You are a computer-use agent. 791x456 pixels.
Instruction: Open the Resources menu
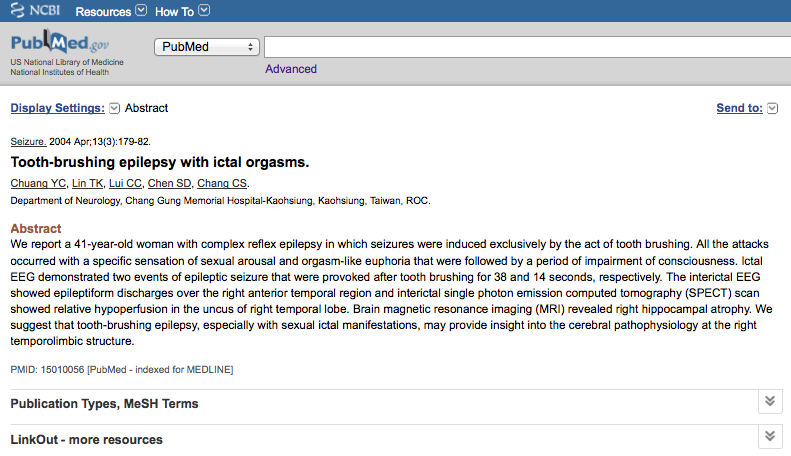pos(103,12)
